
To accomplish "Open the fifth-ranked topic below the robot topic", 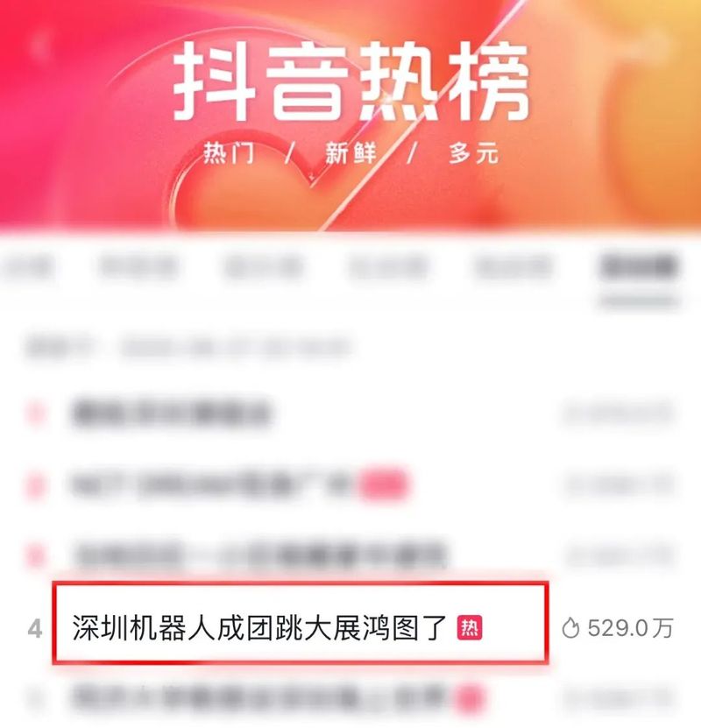I will point(260,698).
